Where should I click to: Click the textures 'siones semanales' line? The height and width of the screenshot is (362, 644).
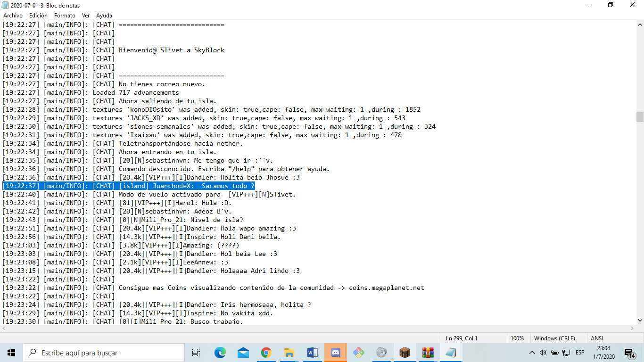tap(219, 126)
